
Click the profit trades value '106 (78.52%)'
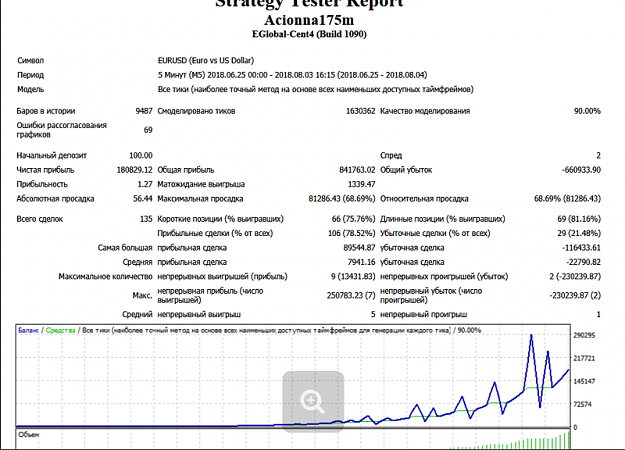click(352, 233)
